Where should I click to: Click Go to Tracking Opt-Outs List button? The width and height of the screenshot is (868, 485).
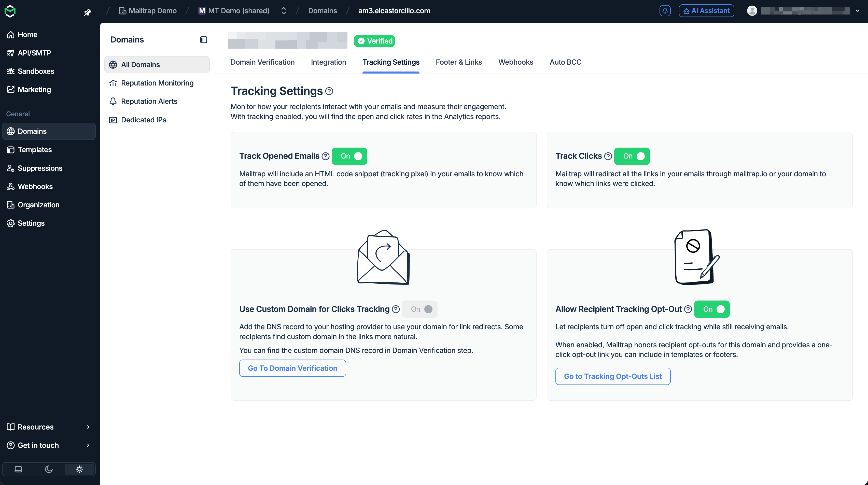pos(613,376)
